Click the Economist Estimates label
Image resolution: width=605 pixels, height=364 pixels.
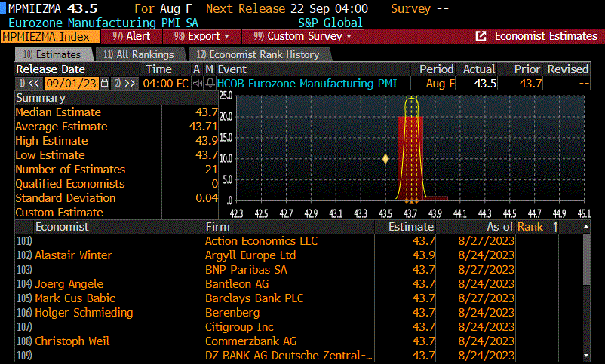pos(546,36)
